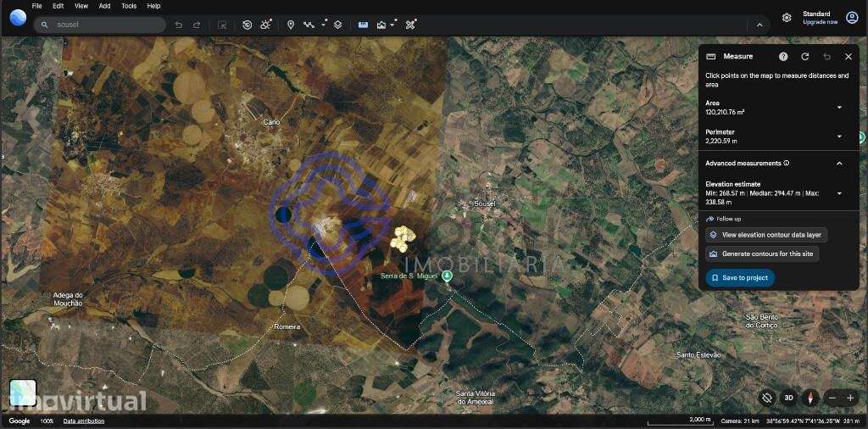Image resolution: width=868 pixels, height=429 pixels.
Task: Collapse the Advanced measurements section
Action: pyautogui.click(x=839, y=164)
